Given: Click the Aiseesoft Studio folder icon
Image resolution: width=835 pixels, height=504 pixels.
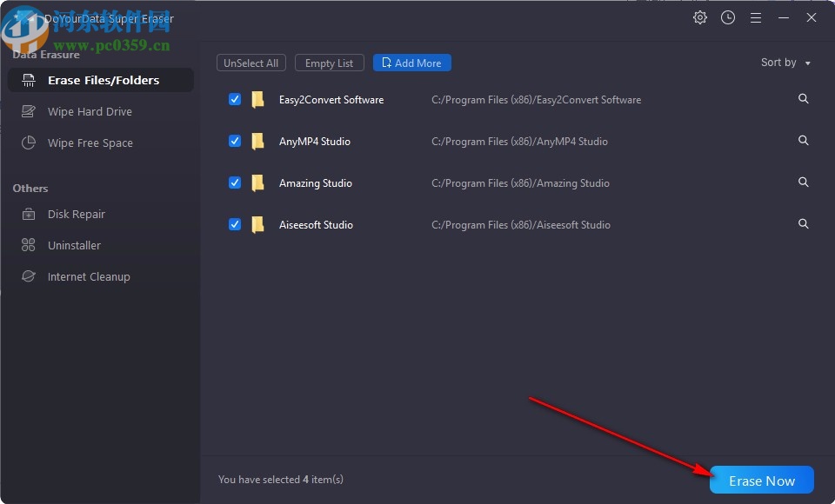Looking at the screenshot, I should tap(257, 224).
